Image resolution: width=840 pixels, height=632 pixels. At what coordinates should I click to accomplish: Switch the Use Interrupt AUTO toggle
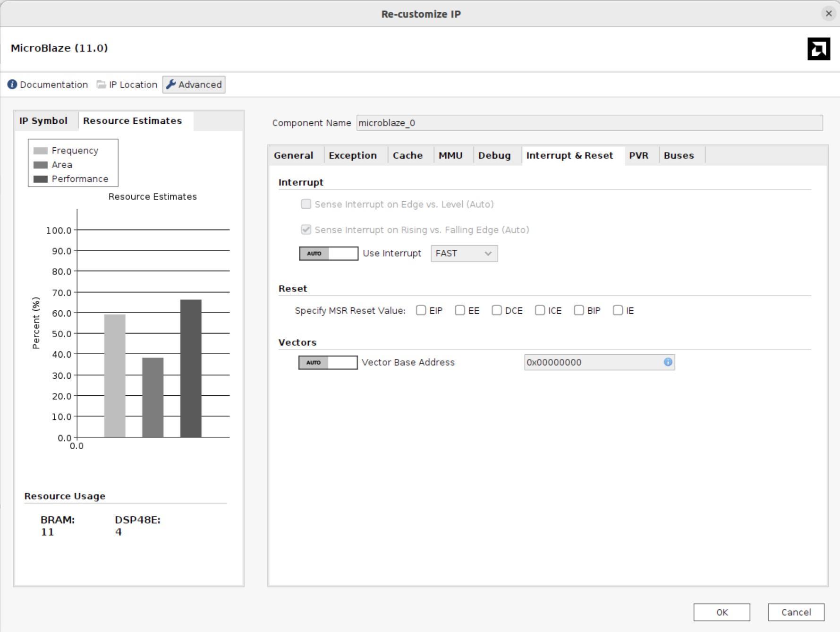pos(329,253)
